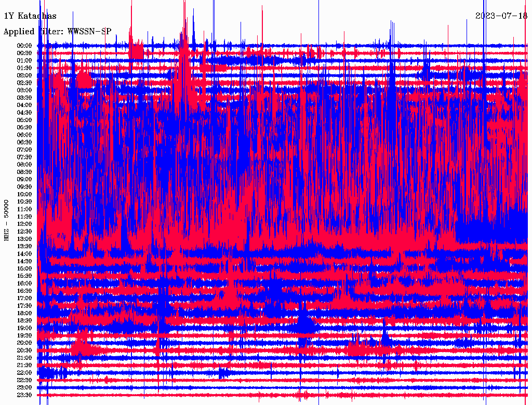Image resolution: width=532 pixels, height=405 pixels.
Task: Click the 21:00 time label
Action: 24,358
